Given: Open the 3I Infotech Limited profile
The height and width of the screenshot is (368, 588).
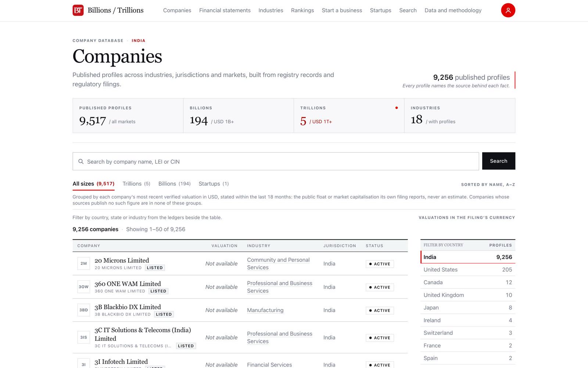Looking at the screenshot, I should (x=121, y=362).
